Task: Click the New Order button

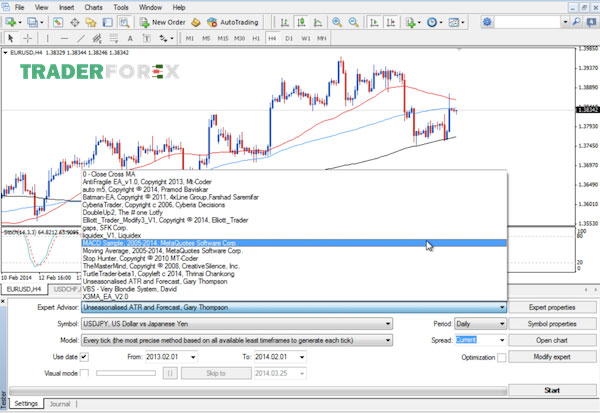Action: 163,23
